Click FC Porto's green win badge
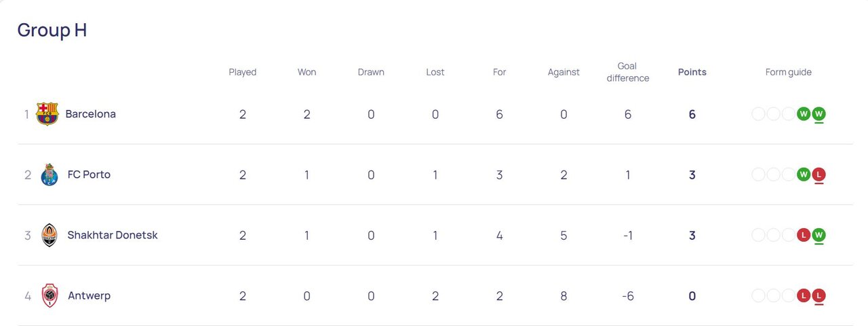The image size is (868, 326). (x=804, y=175)
